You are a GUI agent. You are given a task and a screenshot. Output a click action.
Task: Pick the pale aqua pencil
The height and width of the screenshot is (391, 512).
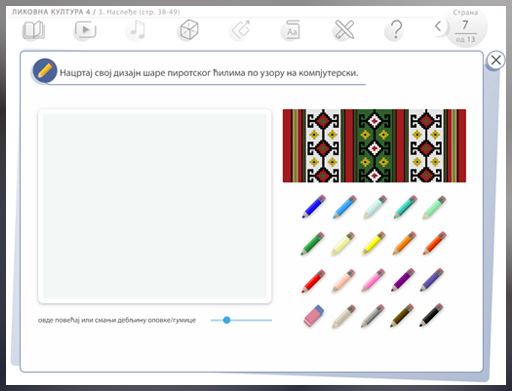[x=375, y=207]
